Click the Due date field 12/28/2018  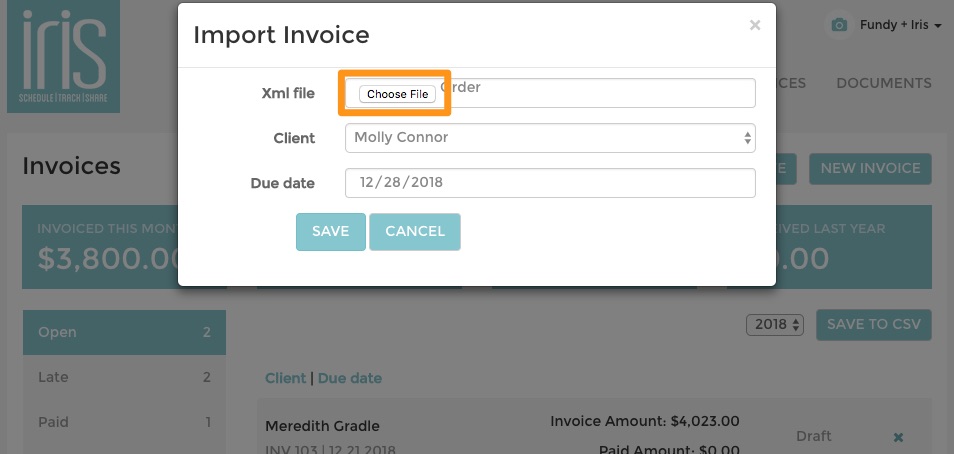(550, 183)
